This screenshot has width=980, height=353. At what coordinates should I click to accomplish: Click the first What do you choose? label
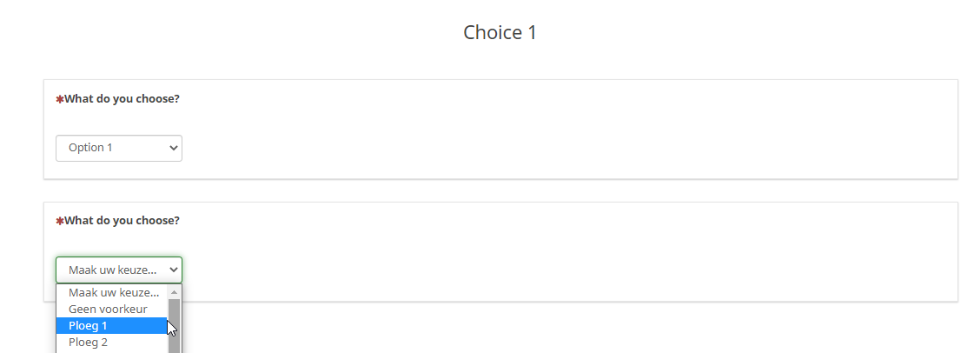[122, 99]
